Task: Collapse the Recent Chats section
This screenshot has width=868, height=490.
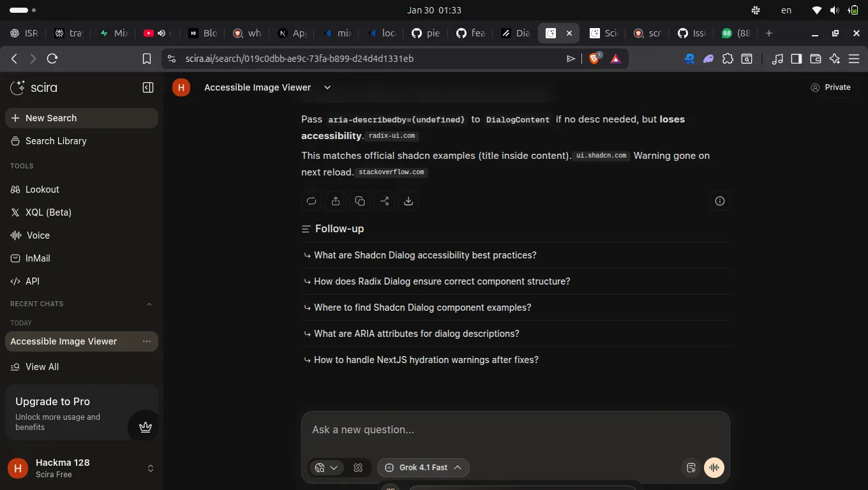Action: 149,304
